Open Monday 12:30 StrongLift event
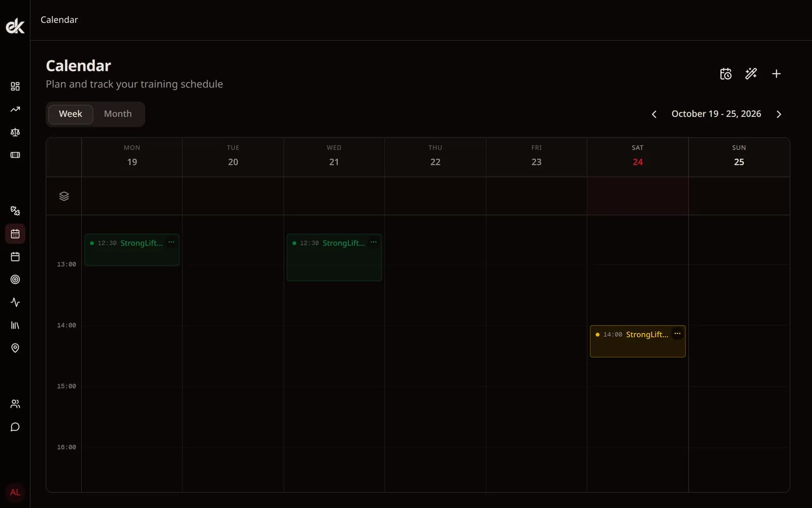This screenshot has width=812, height=508. (132, 249)
